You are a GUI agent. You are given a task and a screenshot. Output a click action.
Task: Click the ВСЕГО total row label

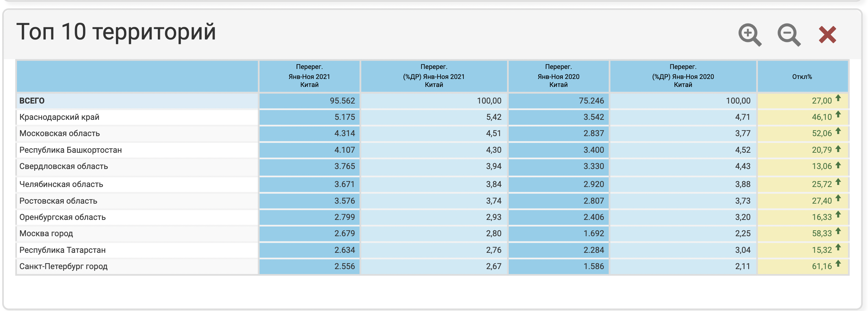[32, 101]
